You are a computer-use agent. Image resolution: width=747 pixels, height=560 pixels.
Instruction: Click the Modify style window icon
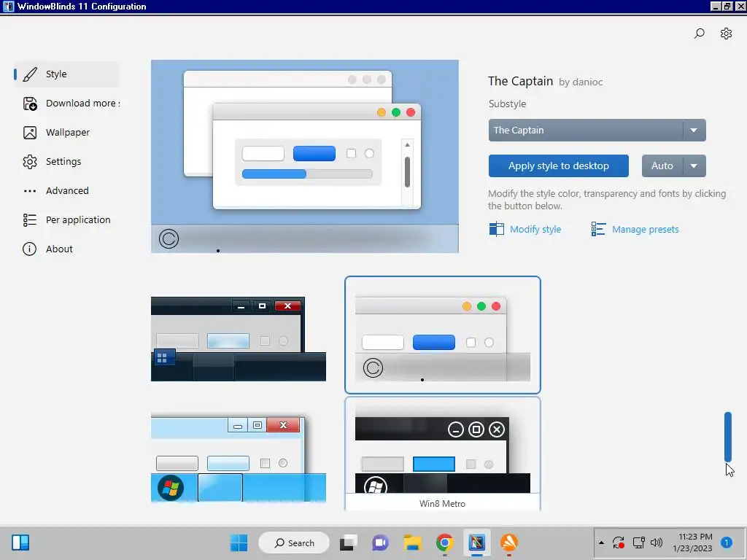click(x=496, y=229)
